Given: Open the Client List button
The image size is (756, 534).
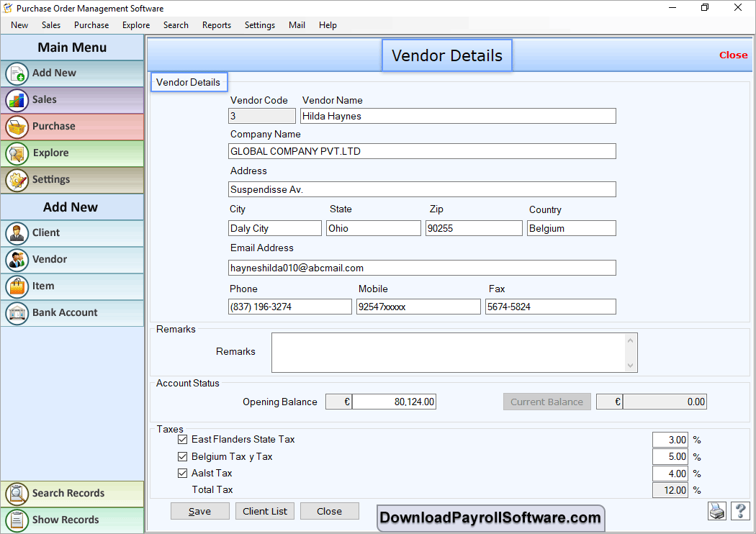Looking at the screenshot, I should pyautogui.click(x=265, y=511).
